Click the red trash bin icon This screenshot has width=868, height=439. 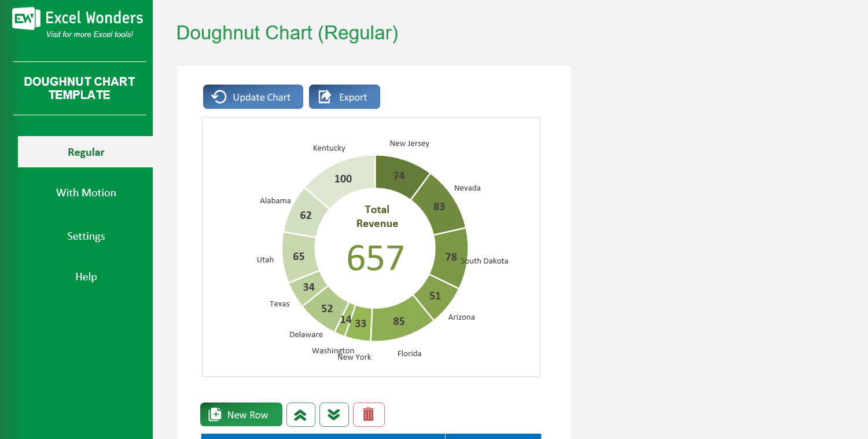(x=369, y=414)
